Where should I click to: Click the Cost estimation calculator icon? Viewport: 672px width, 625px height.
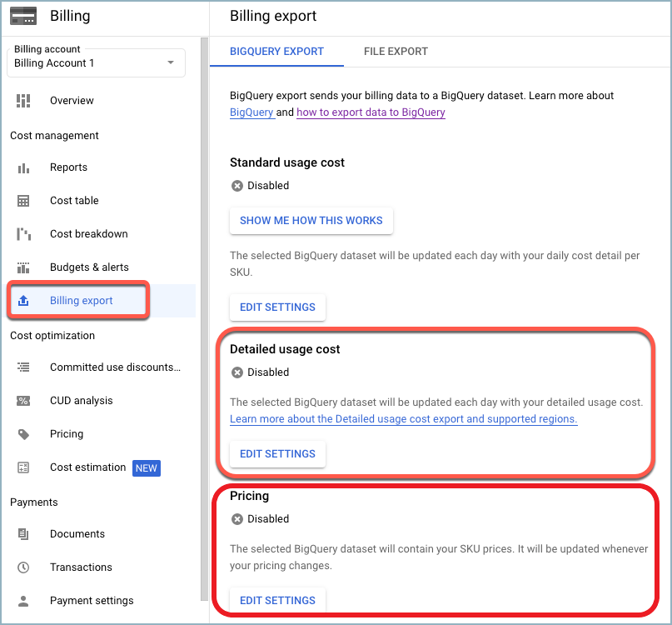pos(23,467)
